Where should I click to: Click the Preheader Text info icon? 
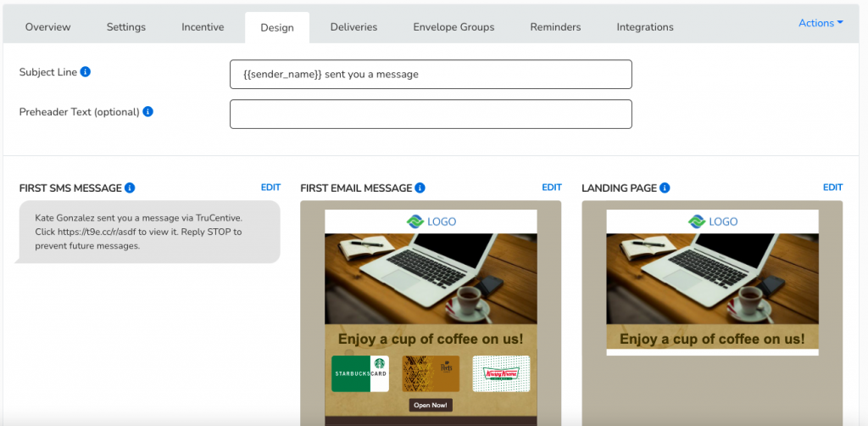click(x=148, y=112)
